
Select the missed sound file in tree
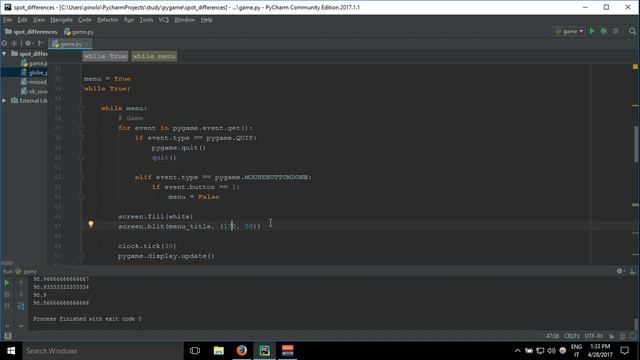(34, 82)
